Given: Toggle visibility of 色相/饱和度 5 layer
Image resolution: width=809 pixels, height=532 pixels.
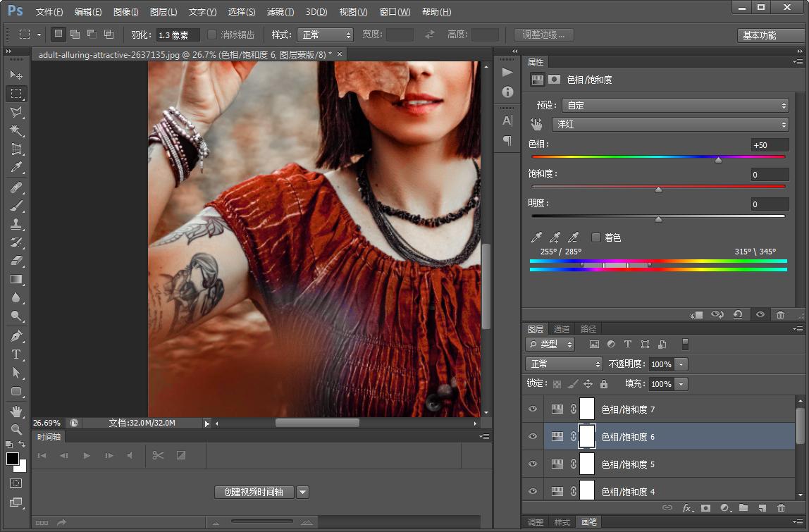Looking at the screenshot, I should [533, 464].
